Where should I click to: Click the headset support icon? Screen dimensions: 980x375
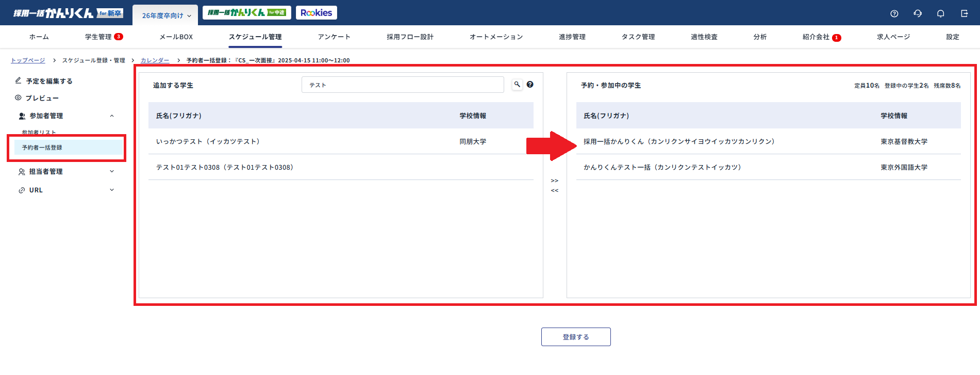click(918, 14)
